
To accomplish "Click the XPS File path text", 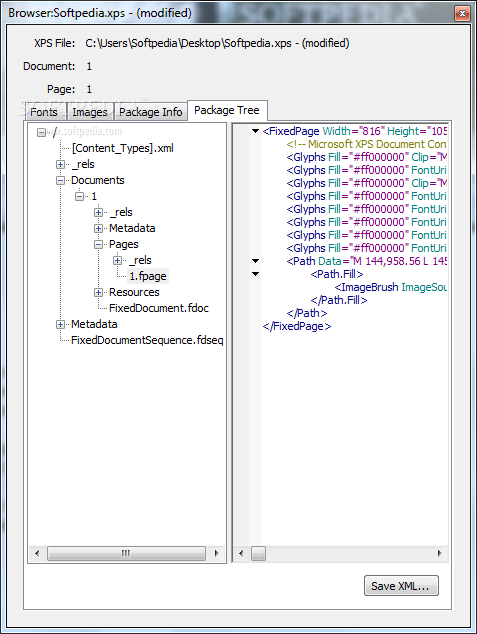I will pos(217,43).
